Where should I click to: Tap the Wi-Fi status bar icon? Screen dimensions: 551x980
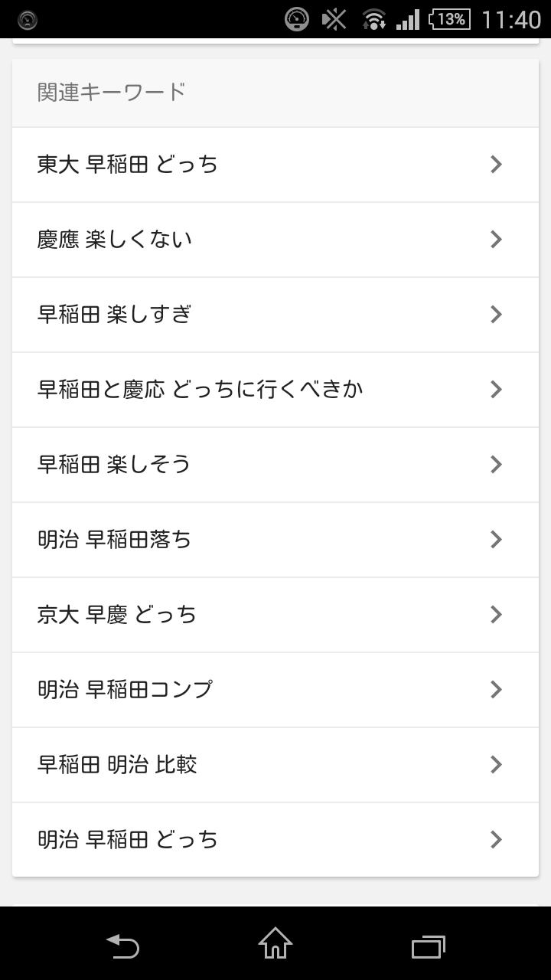pos(374,19)
